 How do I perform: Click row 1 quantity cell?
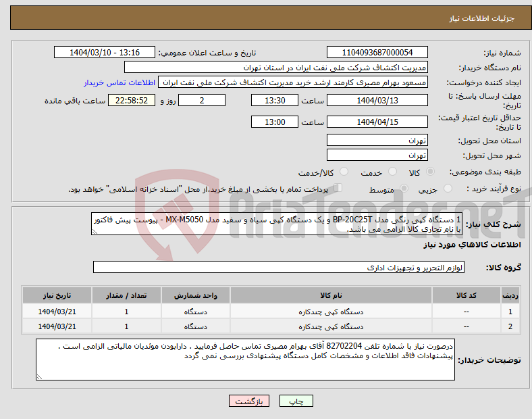(x=126, y=312)
